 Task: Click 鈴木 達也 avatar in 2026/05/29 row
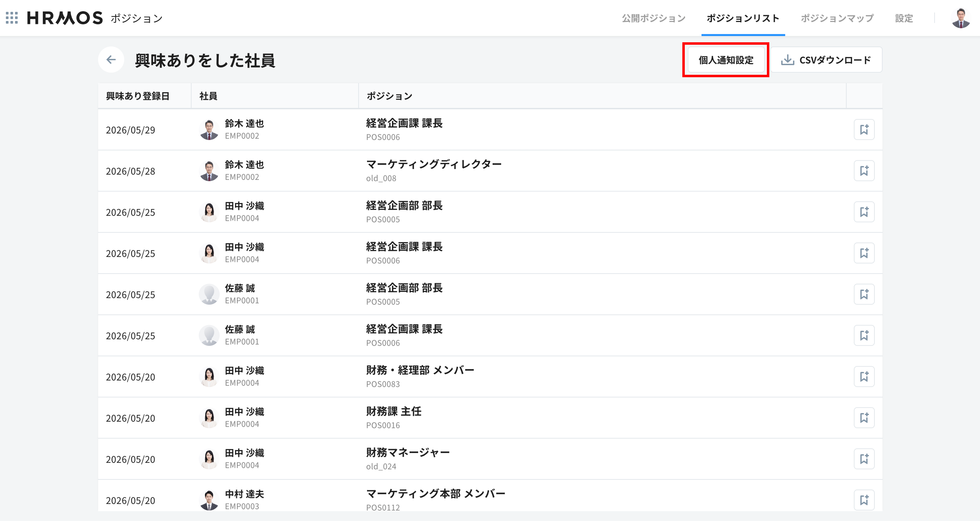point(209,130)
